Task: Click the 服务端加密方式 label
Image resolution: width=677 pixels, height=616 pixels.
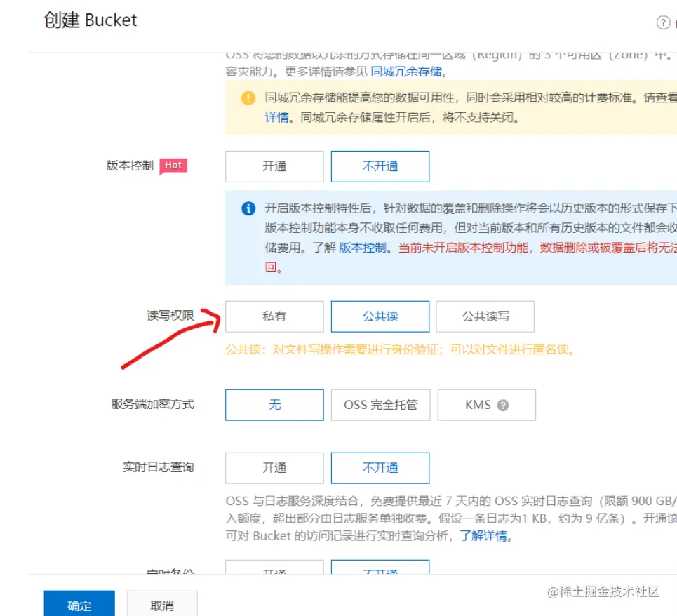Action: click(152, 404)
